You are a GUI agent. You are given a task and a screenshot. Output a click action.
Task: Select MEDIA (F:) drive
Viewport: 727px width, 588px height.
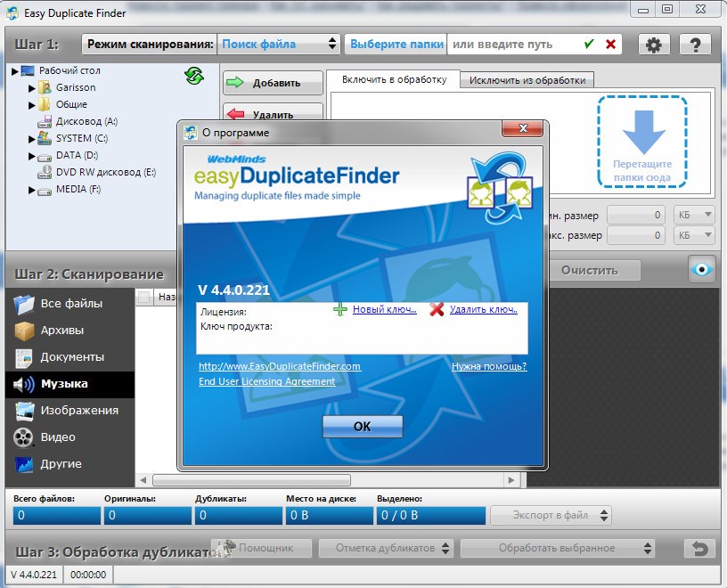[x=78, y=189]
